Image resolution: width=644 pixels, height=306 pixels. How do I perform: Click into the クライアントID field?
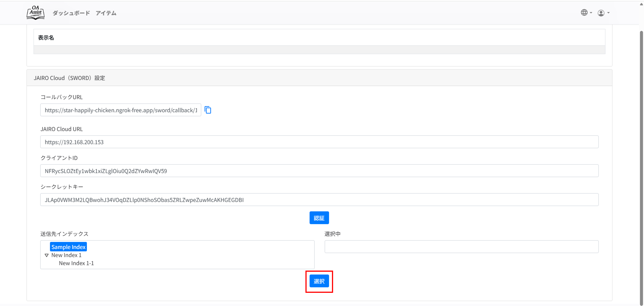pos(319,171)
